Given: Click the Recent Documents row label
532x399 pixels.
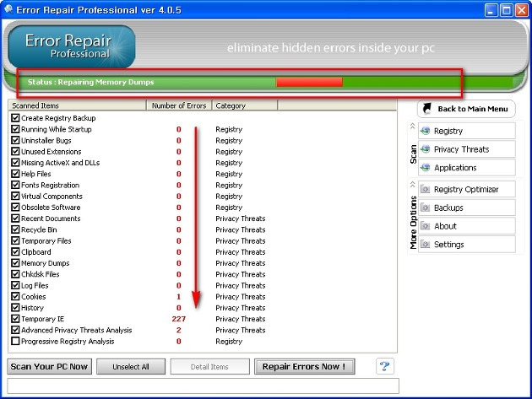Looking at the screenshot, I should pyautogui.click(x=51, y=218).
